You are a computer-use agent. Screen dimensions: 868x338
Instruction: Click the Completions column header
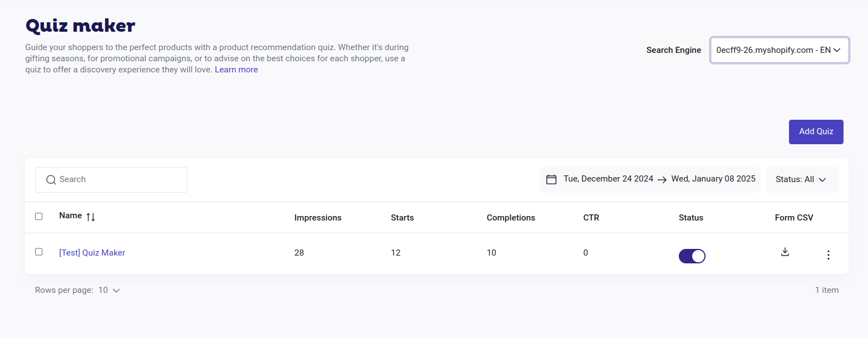511,218
